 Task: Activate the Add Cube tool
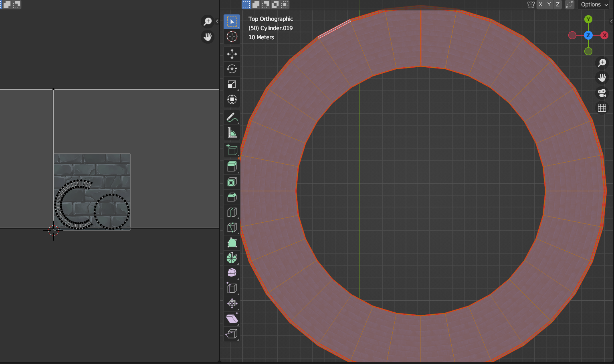pyautogui.click(x=232, y=150)
